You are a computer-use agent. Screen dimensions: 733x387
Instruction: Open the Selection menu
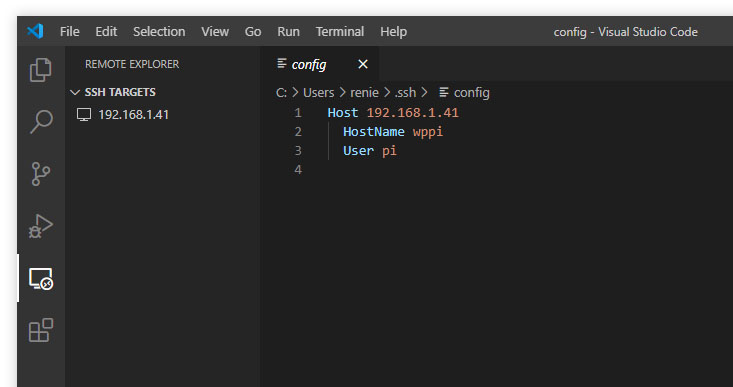point(159,31)
